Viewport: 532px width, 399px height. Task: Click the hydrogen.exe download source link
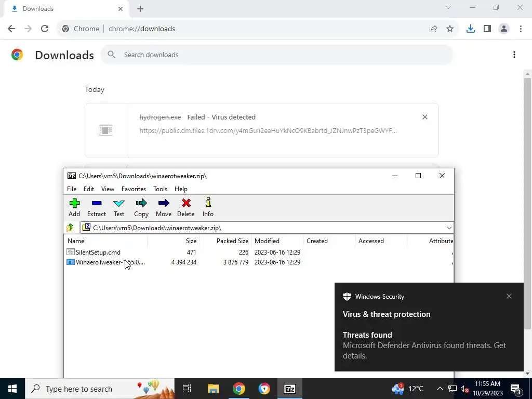[268, 130]
